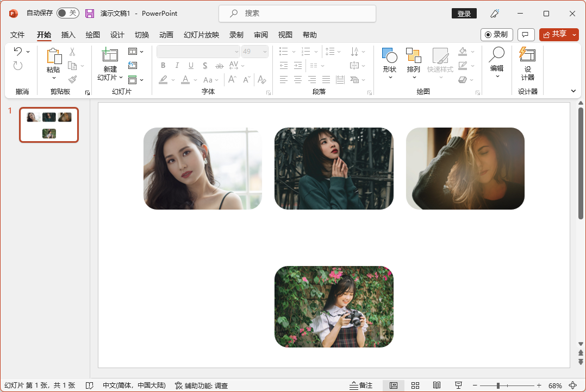This screenshot has height=392, width=586.
Task: Open the Insert (插入) tab
Action: (x=68, y=35)
